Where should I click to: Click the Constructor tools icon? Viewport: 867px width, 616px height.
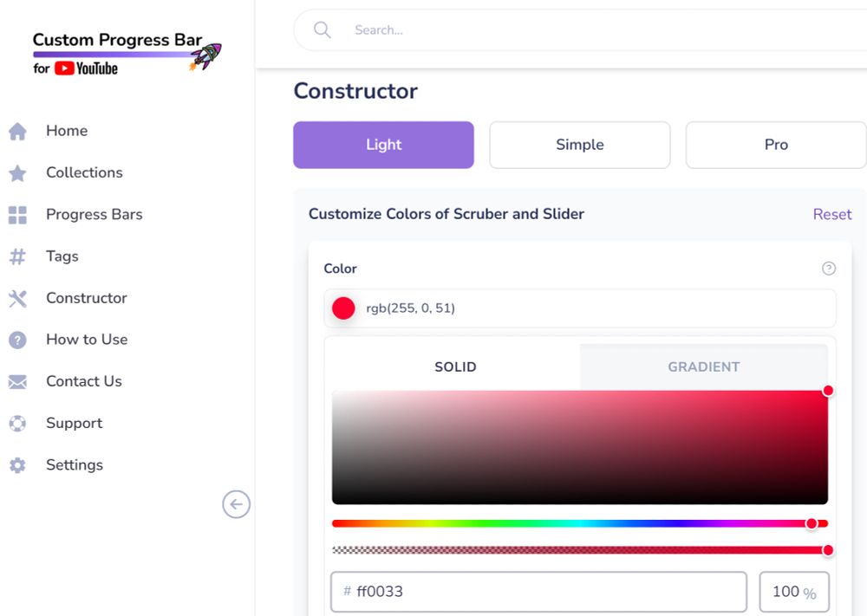click(17, 298)
